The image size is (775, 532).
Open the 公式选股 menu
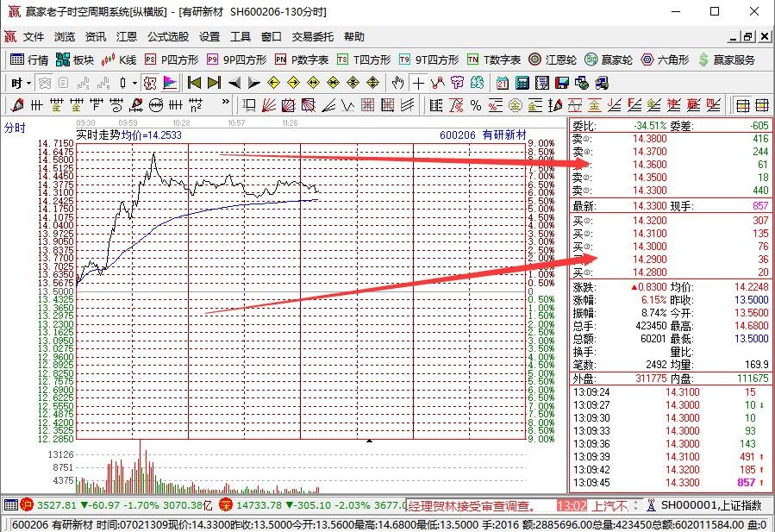pyautogui.click(x=168, y=36)
